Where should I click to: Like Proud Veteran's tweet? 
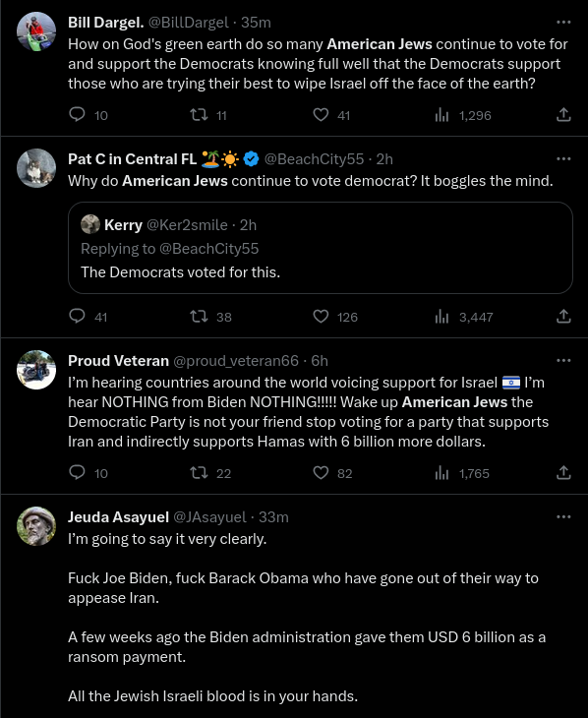pos(321,472)
